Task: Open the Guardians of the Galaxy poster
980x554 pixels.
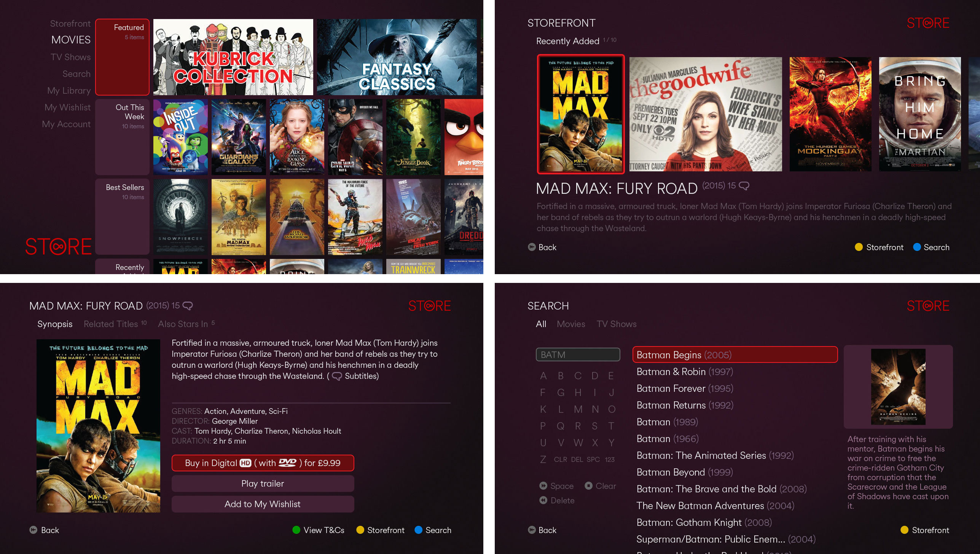Action: point(239,137)
